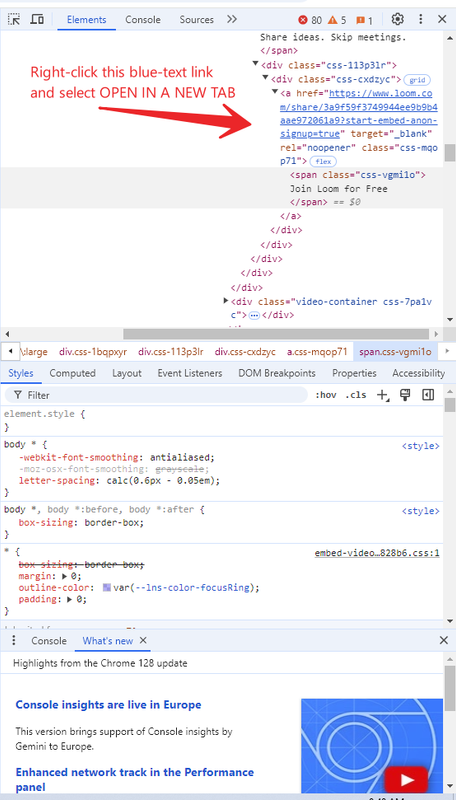
Task: Close the bottom drawer panel
Action: [x=442, y=640]
